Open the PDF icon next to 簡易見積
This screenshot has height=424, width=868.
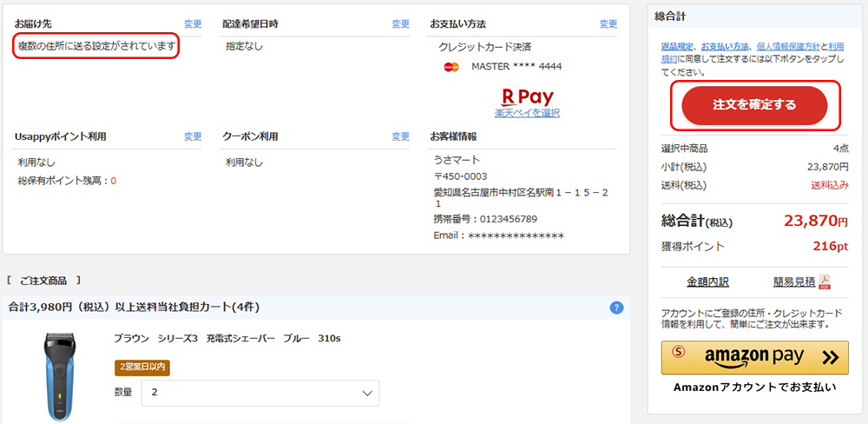[x=825, y=282]
